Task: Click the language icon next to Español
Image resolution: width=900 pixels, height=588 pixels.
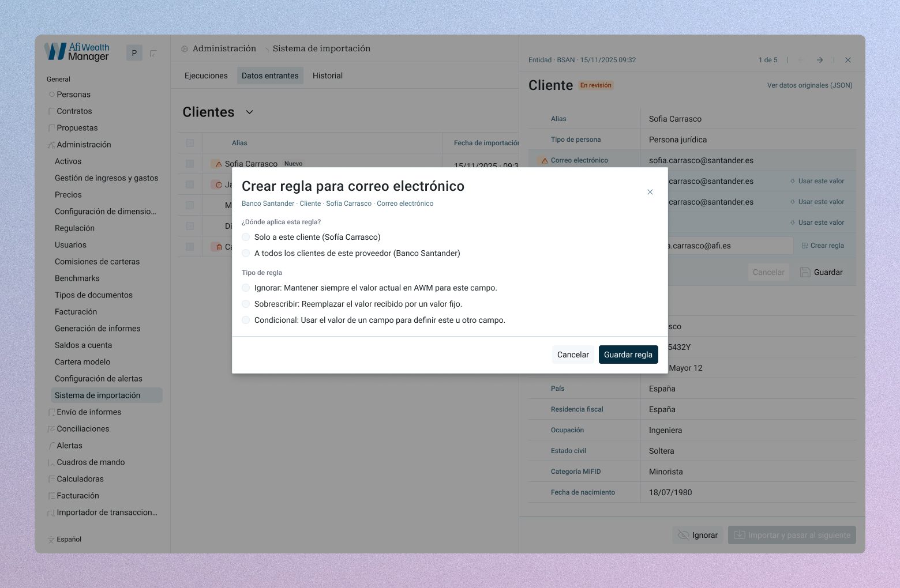Action: pos(51,540)
